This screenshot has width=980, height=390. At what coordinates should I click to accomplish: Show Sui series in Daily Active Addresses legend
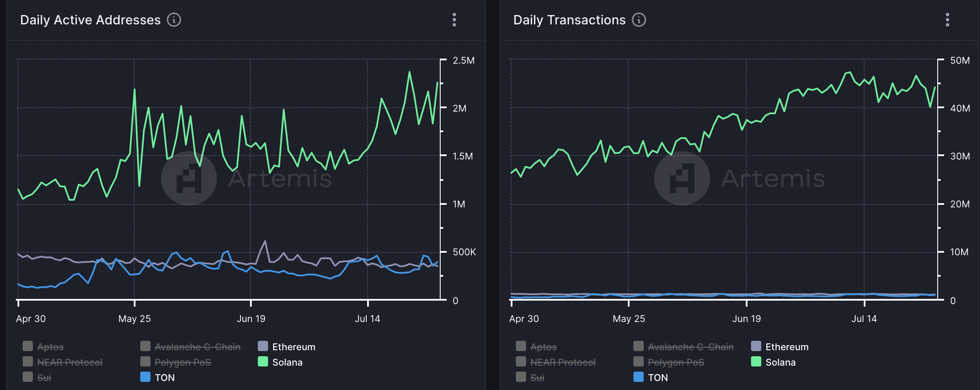click(x=44, y=378)
